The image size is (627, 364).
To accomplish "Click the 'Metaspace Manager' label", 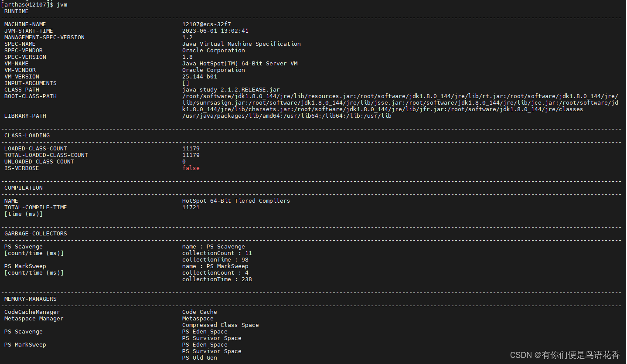I will [x=34, y=319].
